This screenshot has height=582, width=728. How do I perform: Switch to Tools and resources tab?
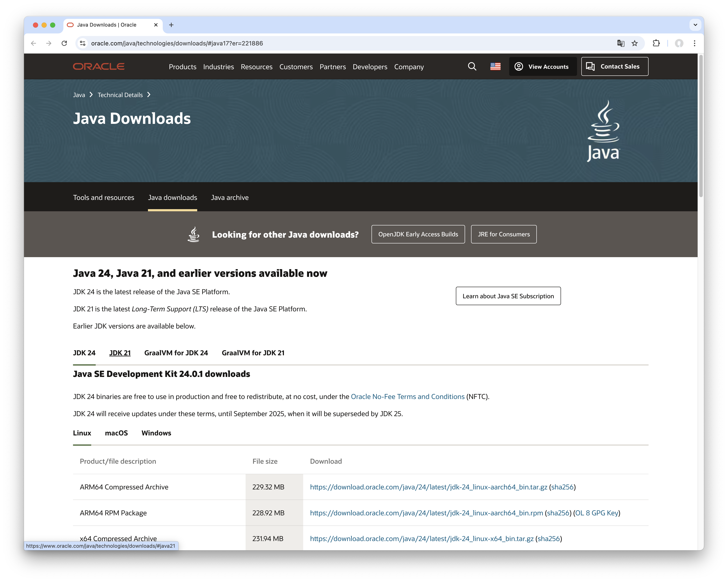tap(103, 198)
